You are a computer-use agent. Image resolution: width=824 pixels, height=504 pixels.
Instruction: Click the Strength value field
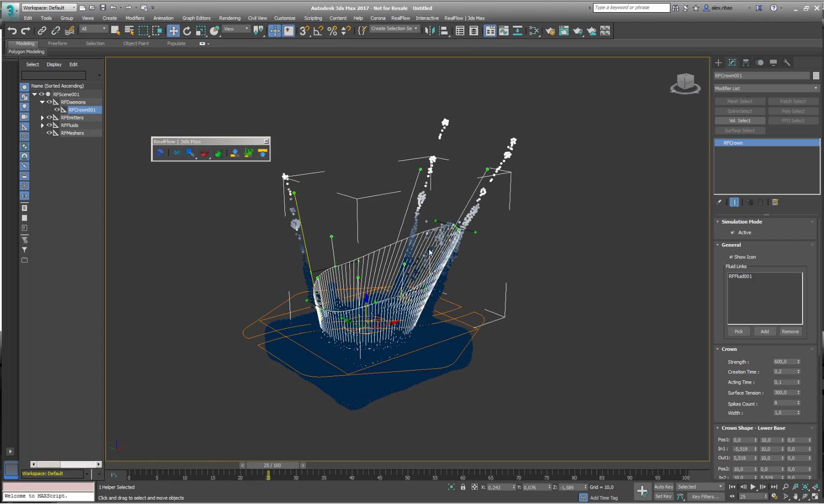pos(784,362)
